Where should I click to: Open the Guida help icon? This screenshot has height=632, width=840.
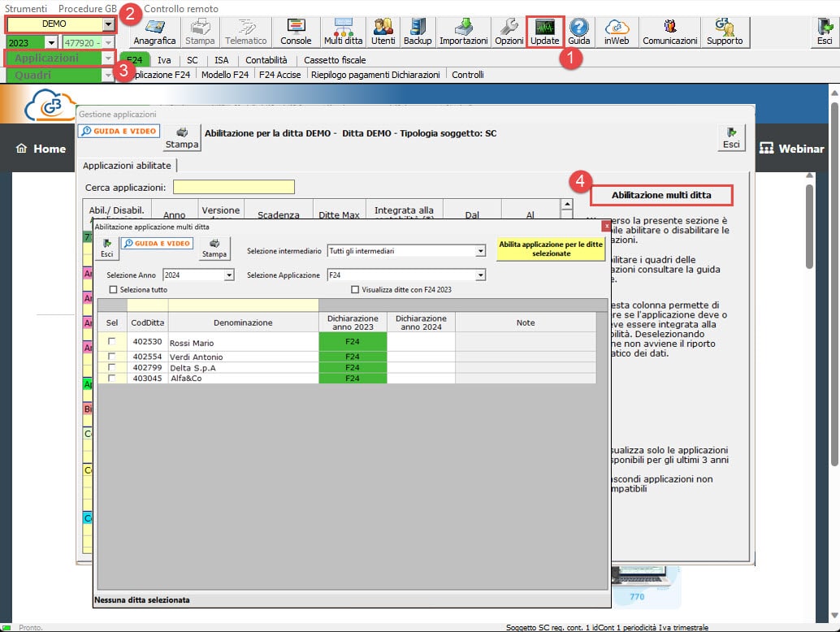[x=578, y=32]
